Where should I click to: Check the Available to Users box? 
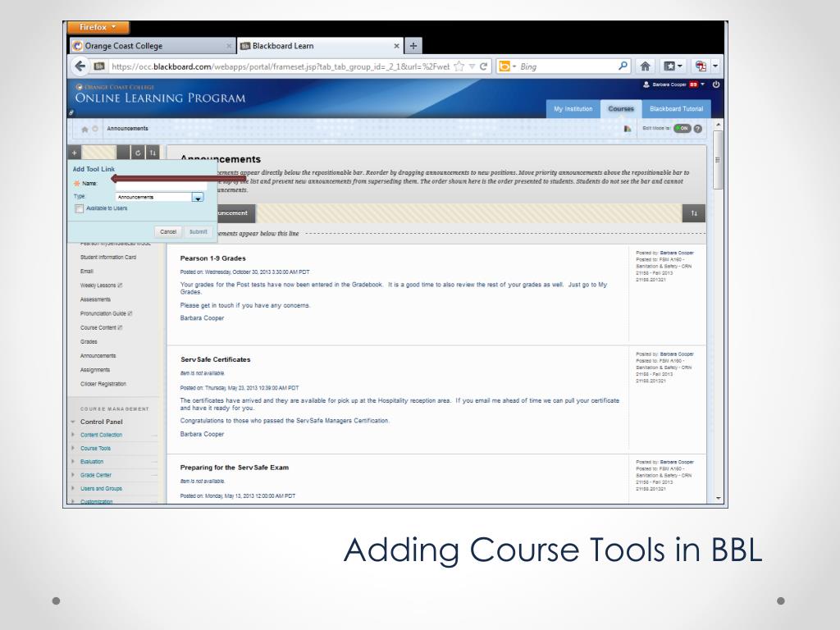pos(80,208)
